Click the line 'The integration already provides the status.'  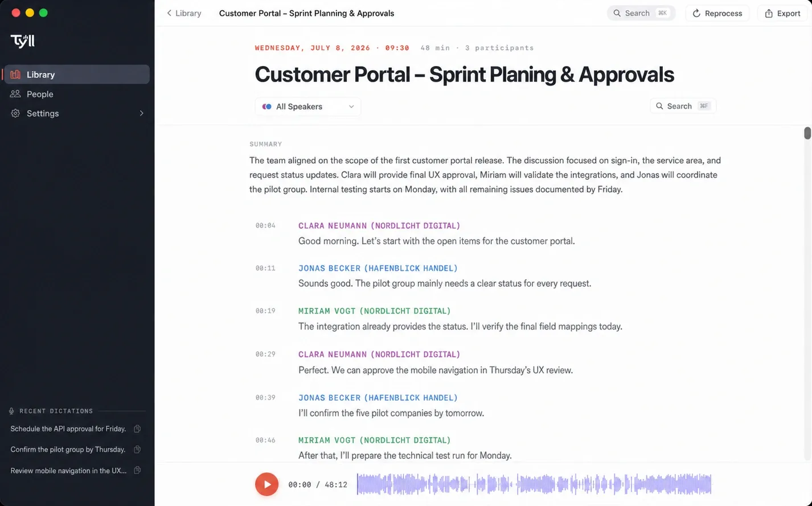pos(460,327)
